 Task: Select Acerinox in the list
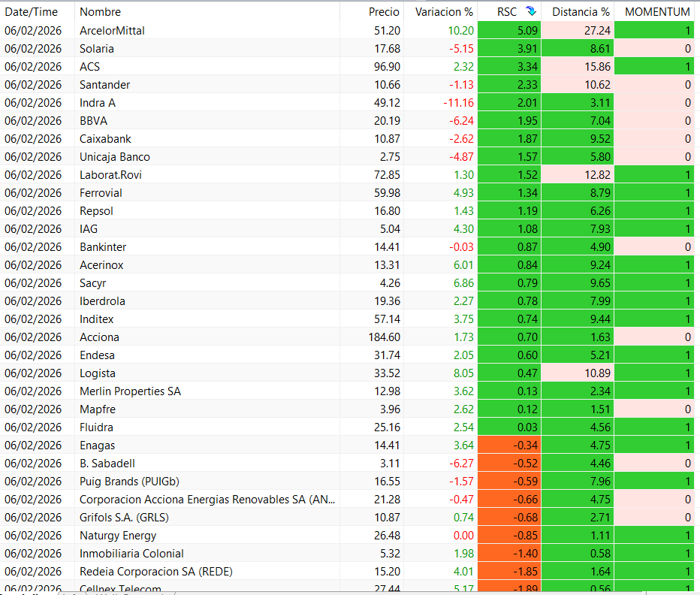(x=101, y=265)
